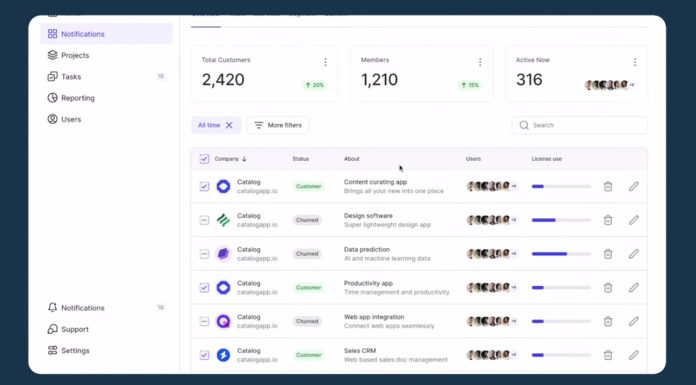Check the Web app integration row checkbox
696x385 pixels.
tap(204, 321)
